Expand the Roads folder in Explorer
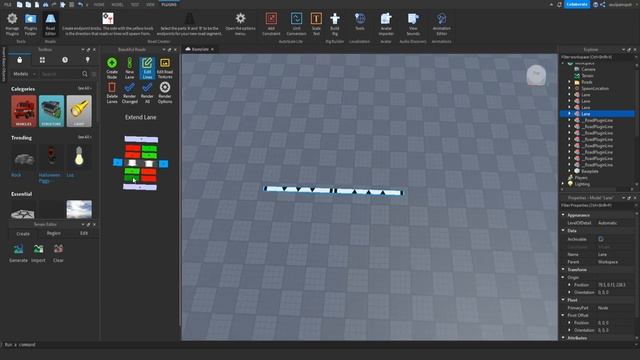 [570, 82]
